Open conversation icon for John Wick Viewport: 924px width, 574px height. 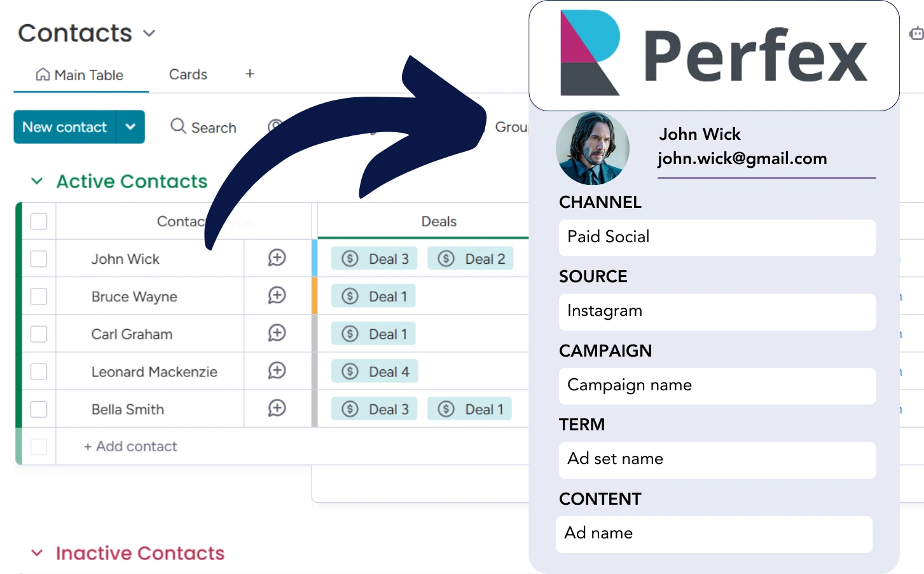[x=277, y=257]
